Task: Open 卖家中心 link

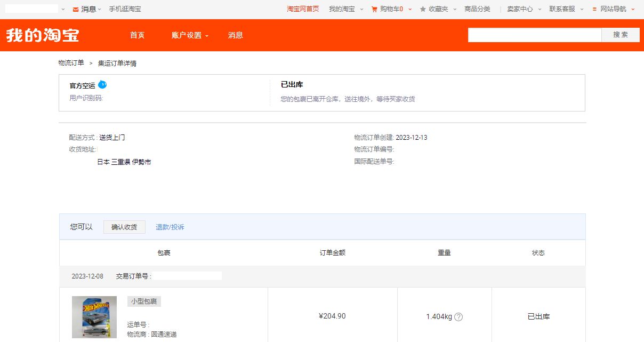Action: (x=520, y=9)
